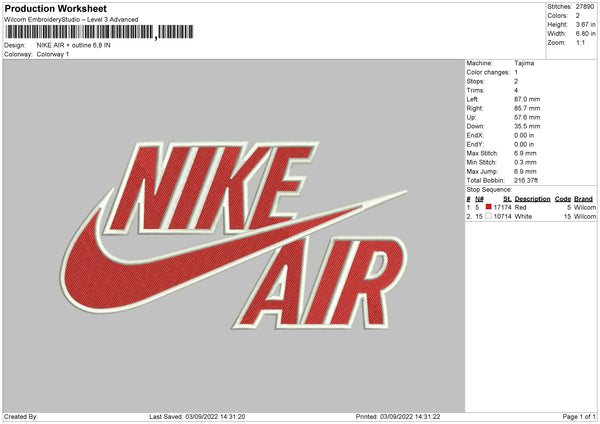Click the Zoom value 1:1
This screenshot has height=424, width=600.
tap(580, 42)
